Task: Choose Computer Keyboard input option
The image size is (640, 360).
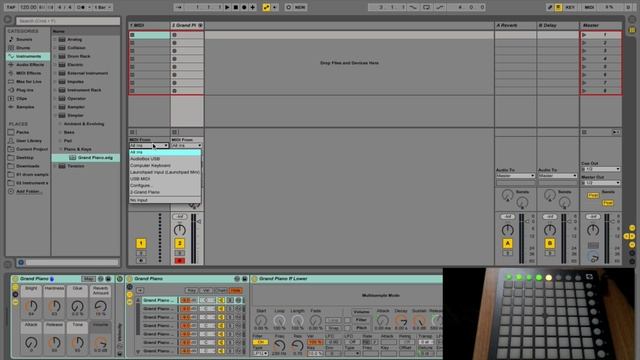Action: click(165, 165)
